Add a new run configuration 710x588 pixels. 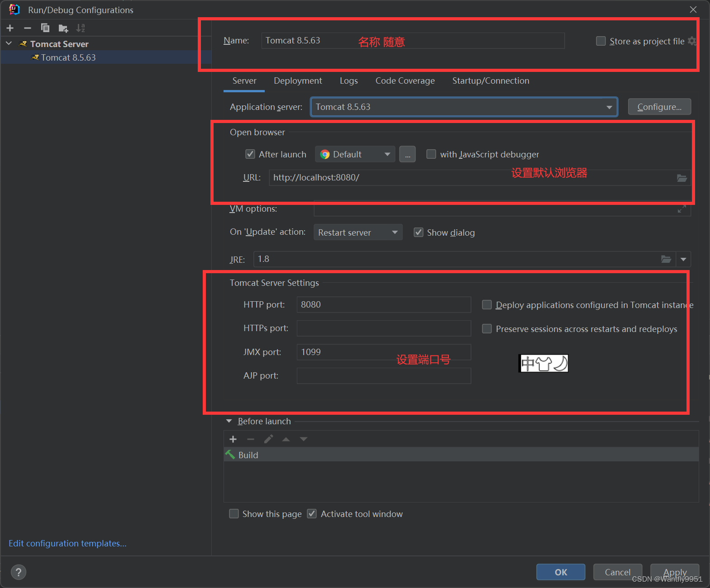pyautogui.click(x=10, y=28)
